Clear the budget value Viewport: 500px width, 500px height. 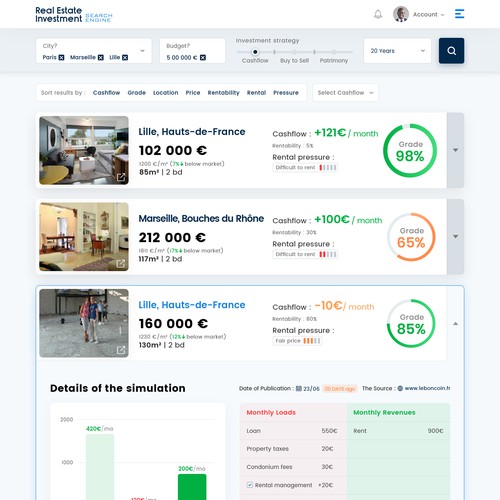point(203,57)
